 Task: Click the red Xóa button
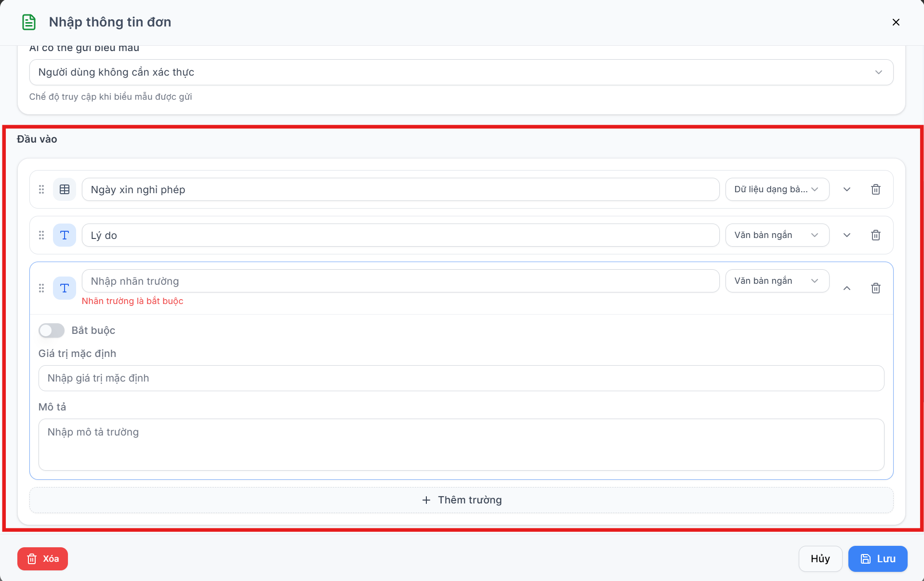pyautogui.click(x=42, y=559)
